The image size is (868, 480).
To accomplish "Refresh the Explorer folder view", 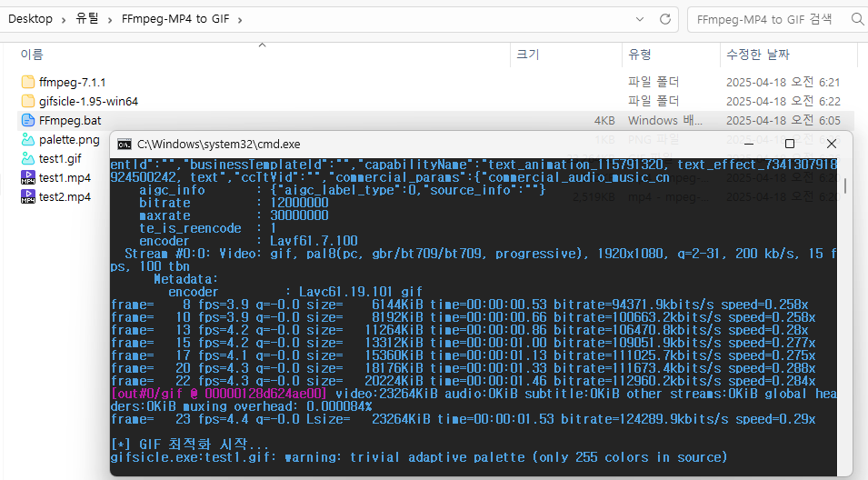I will click(665, 19).
